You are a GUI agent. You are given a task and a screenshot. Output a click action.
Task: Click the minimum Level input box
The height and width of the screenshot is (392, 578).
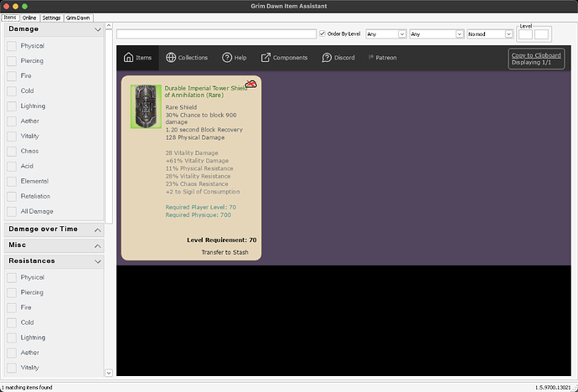(x=526, y=34)
